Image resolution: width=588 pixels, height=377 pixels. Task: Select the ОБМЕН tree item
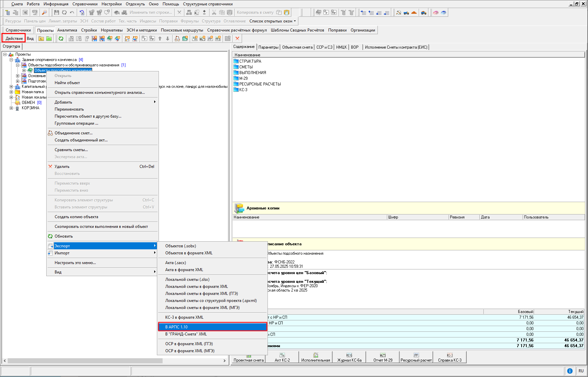pos(28,103)
